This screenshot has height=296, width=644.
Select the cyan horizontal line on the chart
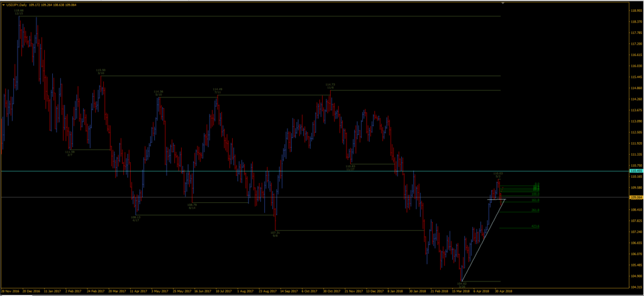point(314,171)
